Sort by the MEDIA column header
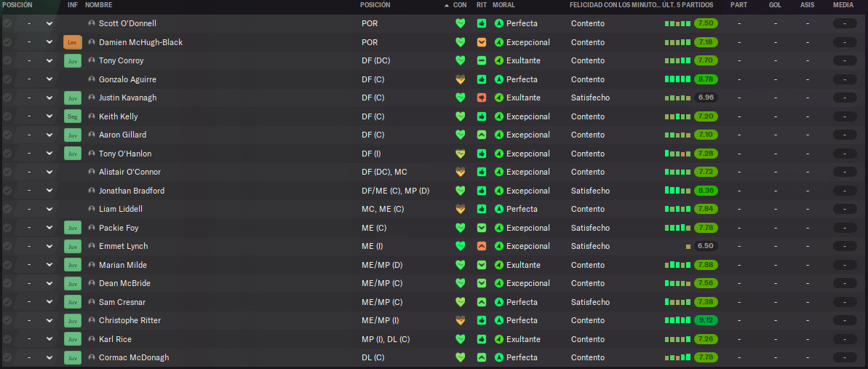 point(844,5)
